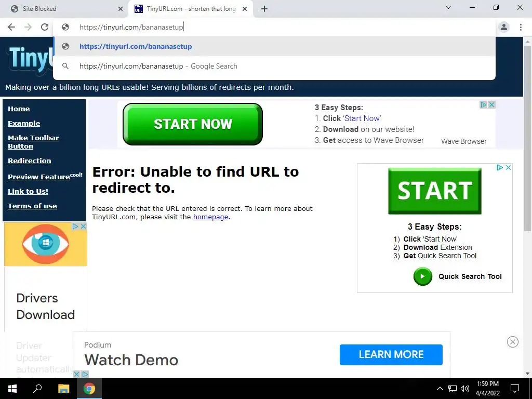
Task: Open the Home sidebar link
Action: click(19, 109)
